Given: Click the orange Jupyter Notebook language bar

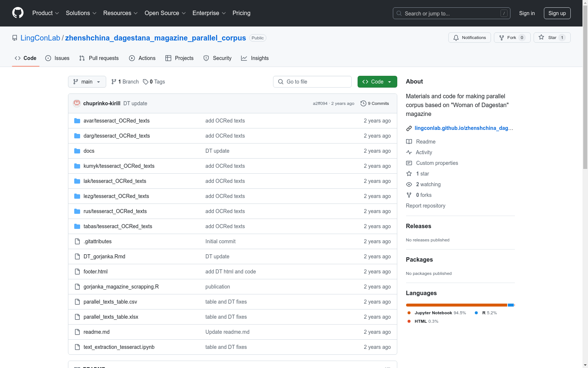Looking at the screenshot, I should click(x=456, y=305).
